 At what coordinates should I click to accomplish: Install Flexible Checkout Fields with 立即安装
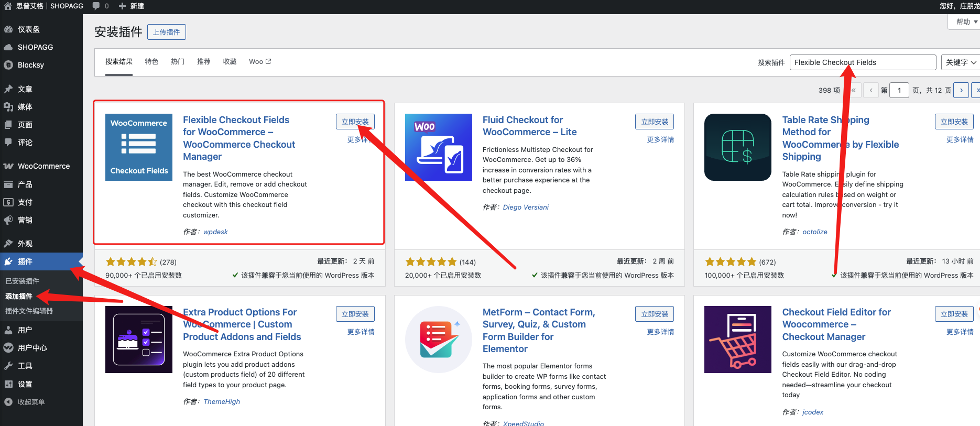click(355, 122)
